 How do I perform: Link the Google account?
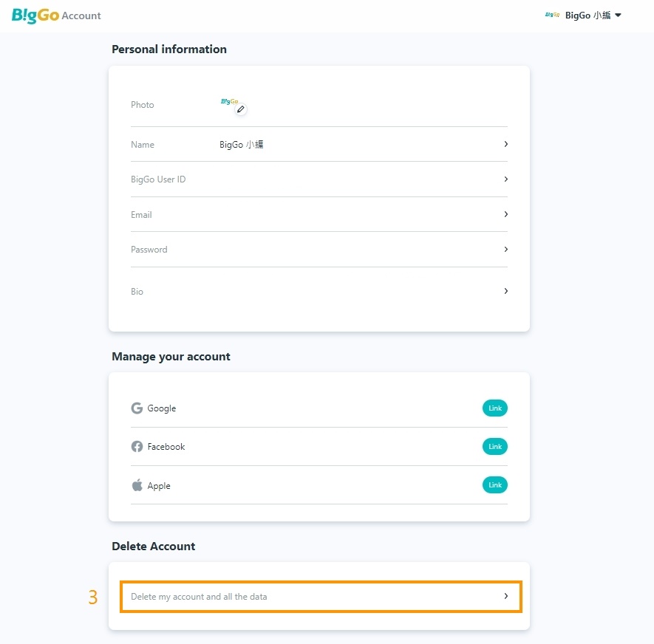coord(494,408)
